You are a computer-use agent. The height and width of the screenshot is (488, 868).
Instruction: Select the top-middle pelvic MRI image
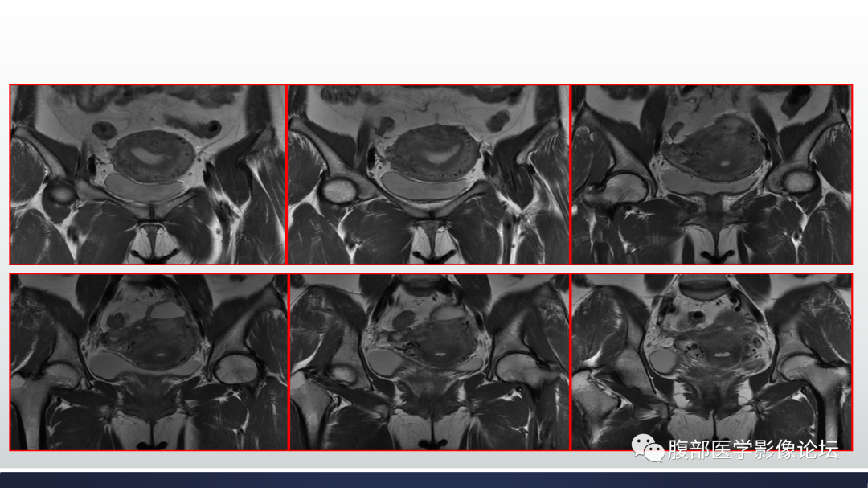(428, 174)
